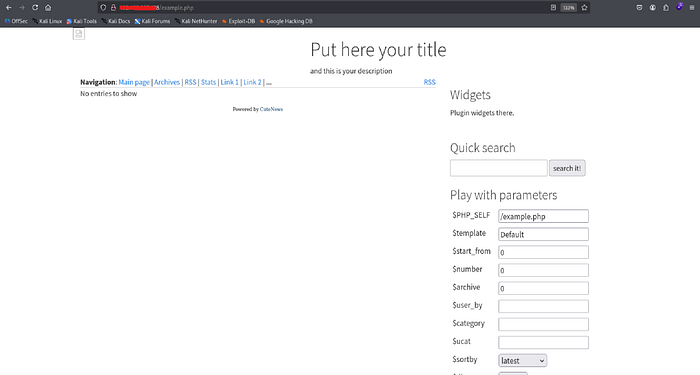Click the address bar URL example.php
This screenshot has height=375, width=700.
[177, 8]
